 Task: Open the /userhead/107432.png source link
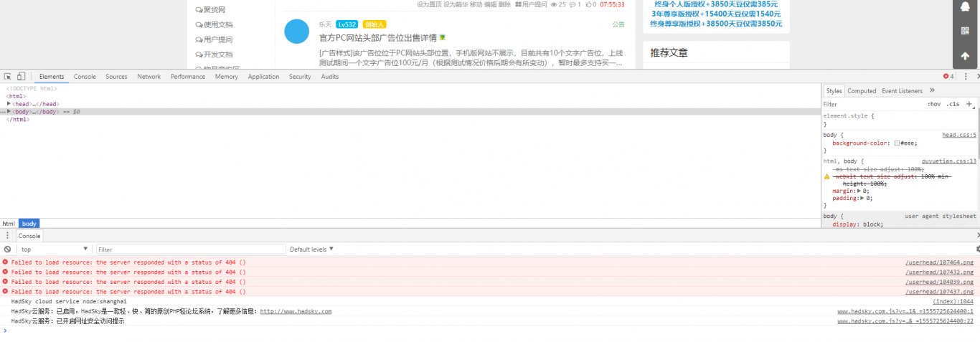(x=939, y=272)
